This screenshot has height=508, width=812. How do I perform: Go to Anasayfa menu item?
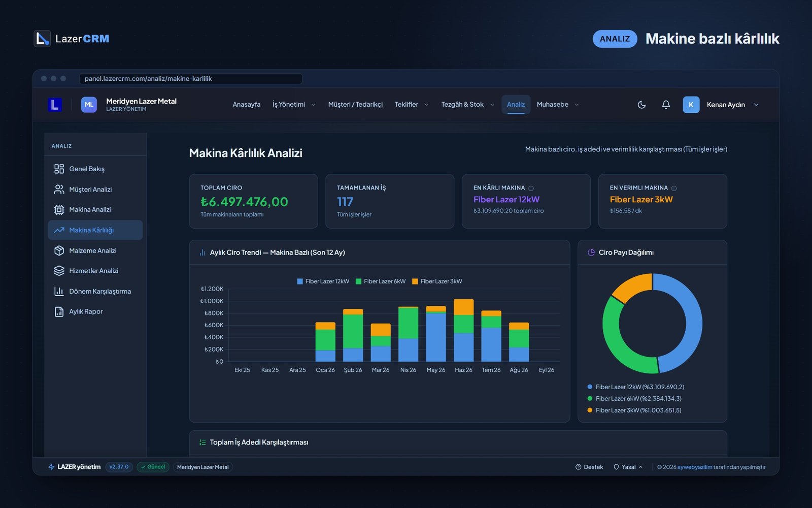click(x=247, y=105)
